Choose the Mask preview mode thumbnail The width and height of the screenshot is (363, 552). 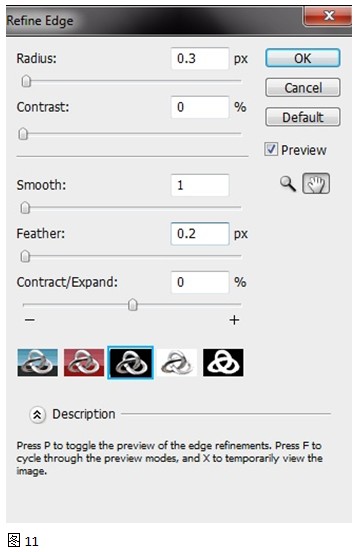[x=223, y=363]
